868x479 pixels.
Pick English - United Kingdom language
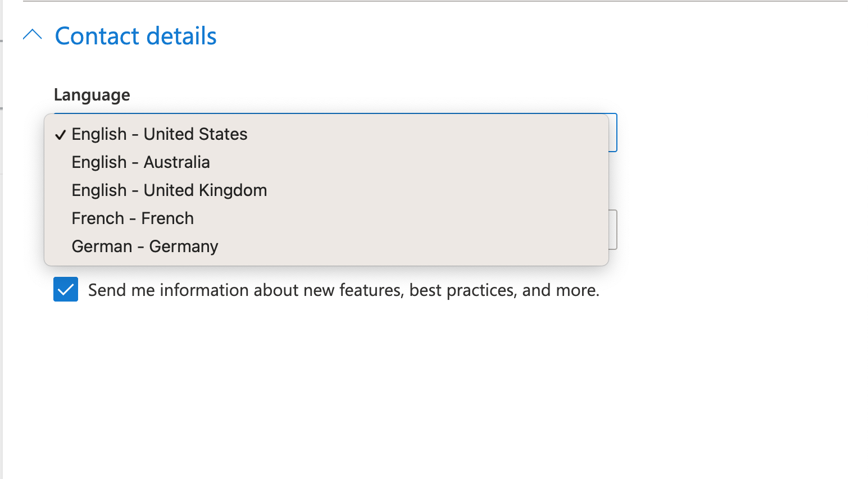pos(326,190)
